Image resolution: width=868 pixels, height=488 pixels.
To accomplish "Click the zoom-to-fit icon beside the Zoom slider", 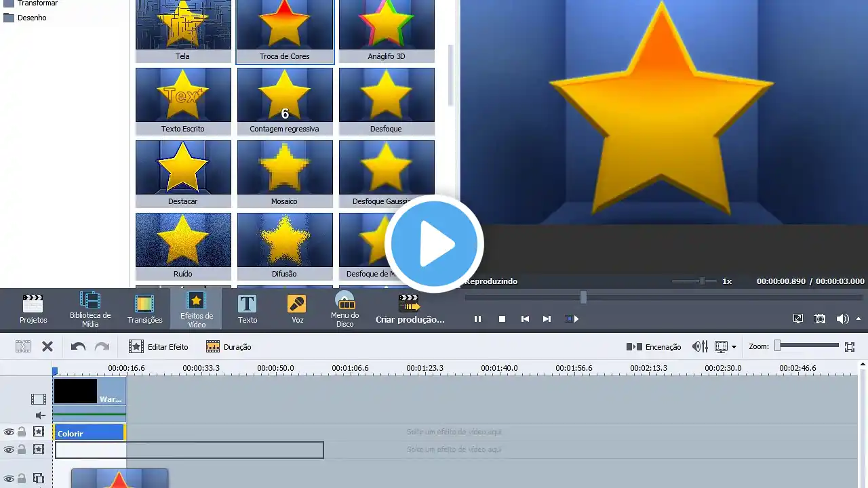I will pos(850,346).
